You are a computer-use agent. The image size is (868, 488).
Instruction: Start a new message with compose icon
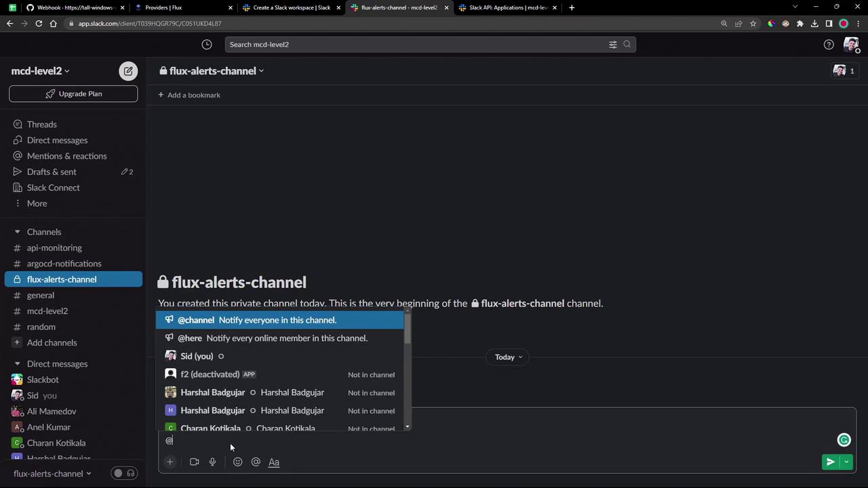pyautogui.click(x=128, y=71)
